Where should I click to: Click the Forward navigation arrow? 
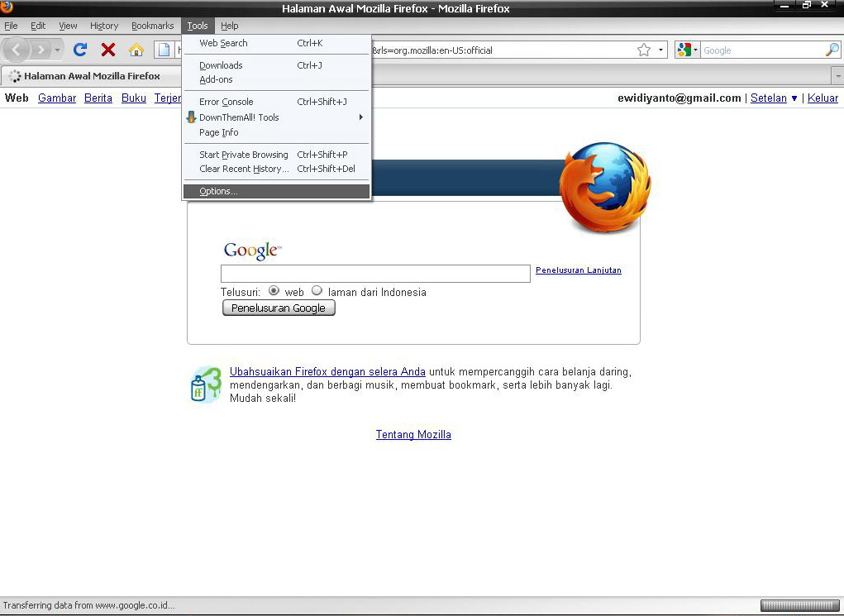pos(41,50)
